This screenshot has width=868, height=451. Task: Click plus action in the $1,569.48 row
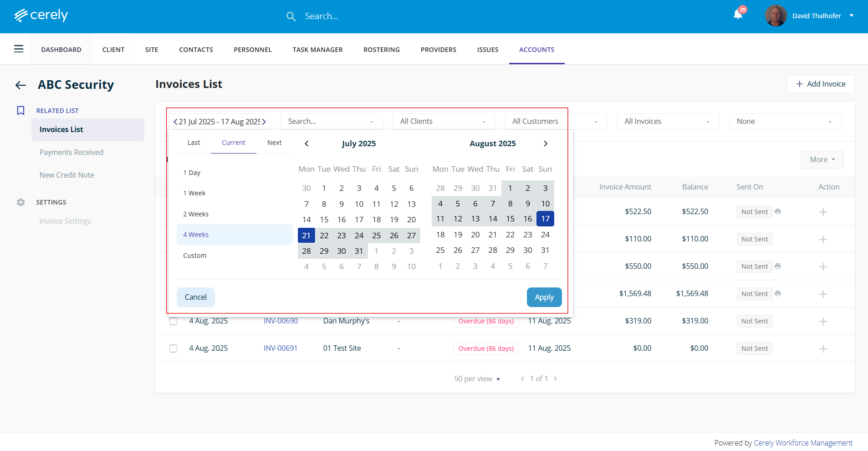823,294
